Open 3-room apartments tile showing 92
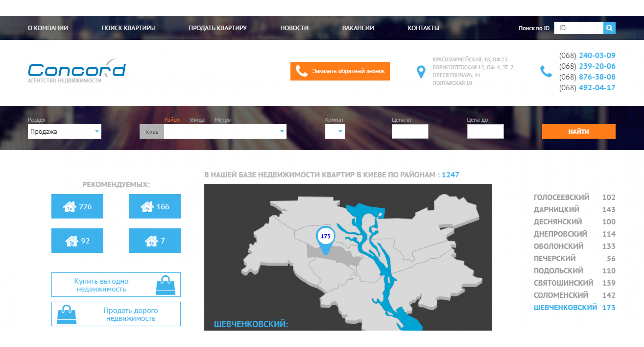Image resolution: width=644 pixels, height=347 pixels. 77,241
